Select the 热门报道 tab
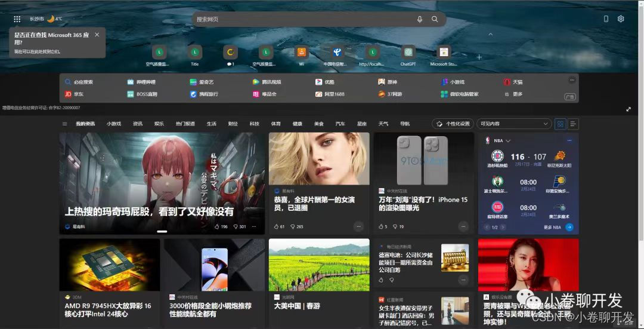The width and height of the screenshot is (644, 329). 185,124
